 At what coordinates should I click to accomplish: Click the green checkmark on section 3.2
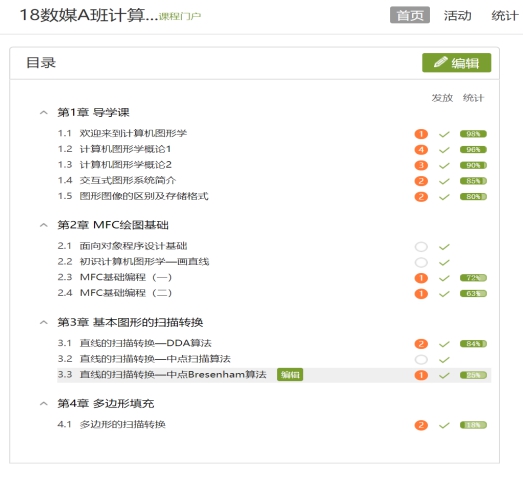point(444,360)
